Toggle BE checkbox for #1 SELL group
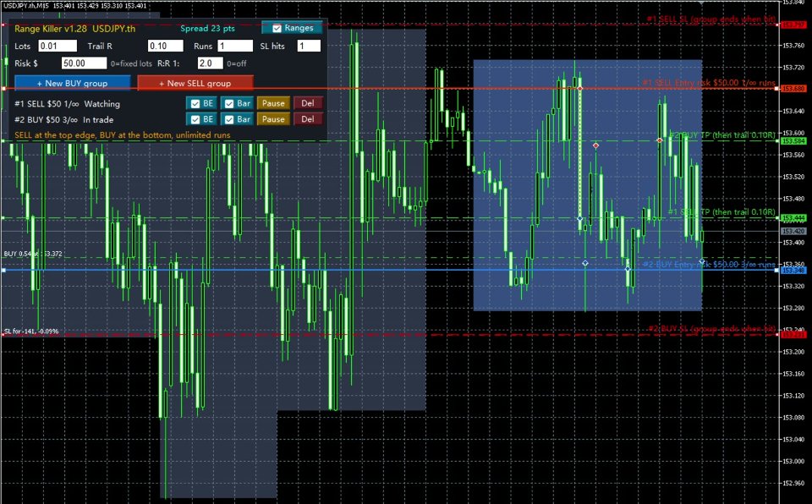812x504 pixels. (x=195, y=104)
